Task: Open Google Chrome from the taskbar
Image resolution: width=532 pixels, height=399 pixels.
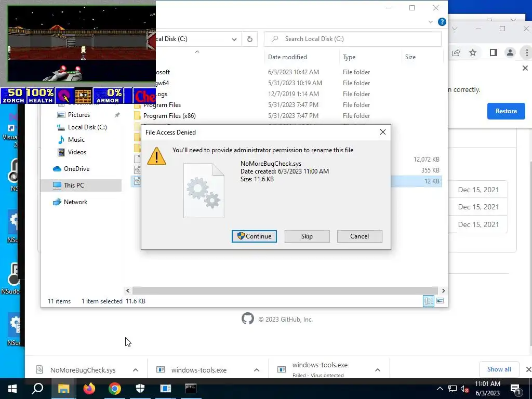Action: pos(115,389)
